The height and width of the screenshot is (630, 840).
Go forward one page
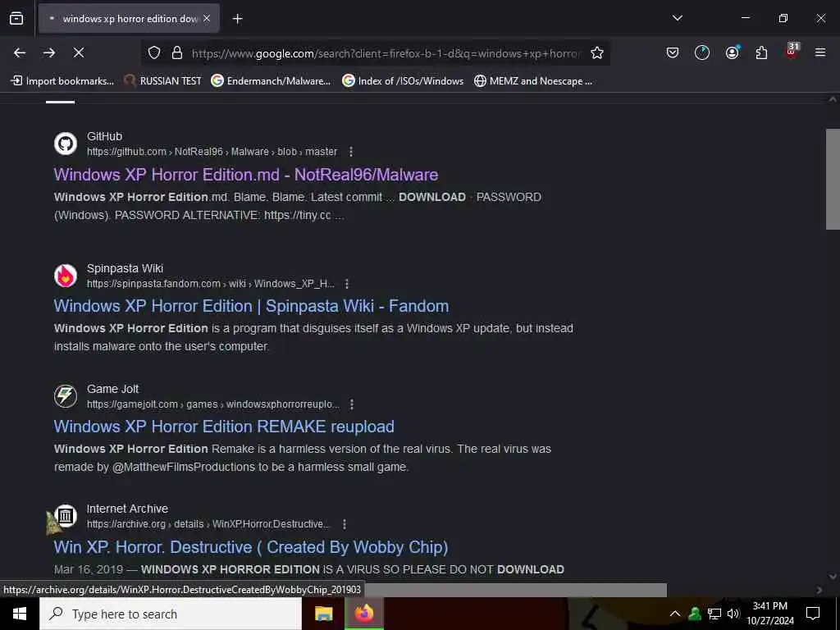pyautogui.click(x=49, y=52)
